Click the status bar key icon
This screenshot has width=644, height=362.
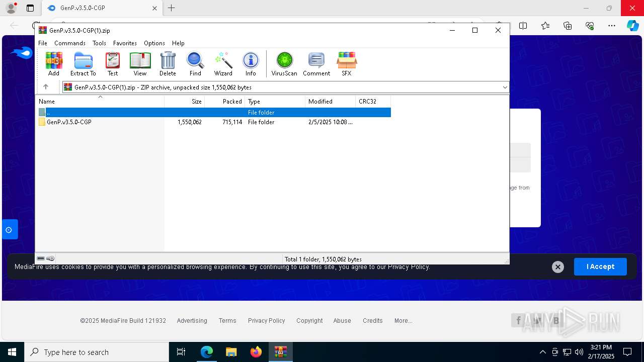coord(50,259)
